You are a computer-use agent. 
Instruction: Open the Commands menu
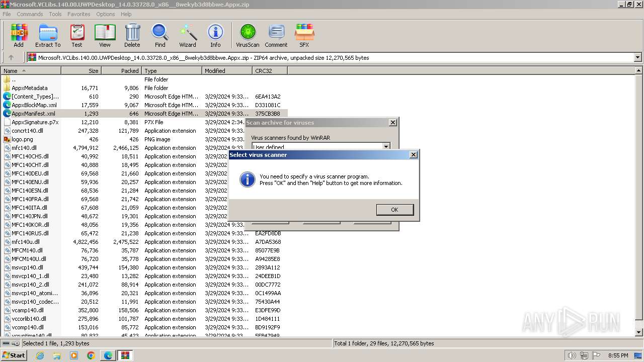[30, 14]
